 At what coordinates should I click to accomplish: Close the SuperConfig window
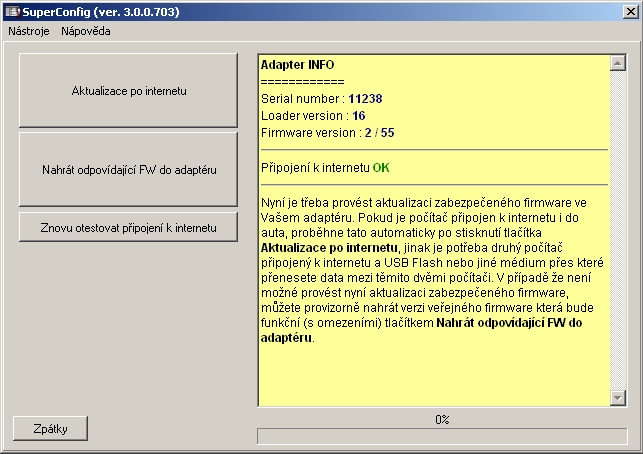click(631, 11)
